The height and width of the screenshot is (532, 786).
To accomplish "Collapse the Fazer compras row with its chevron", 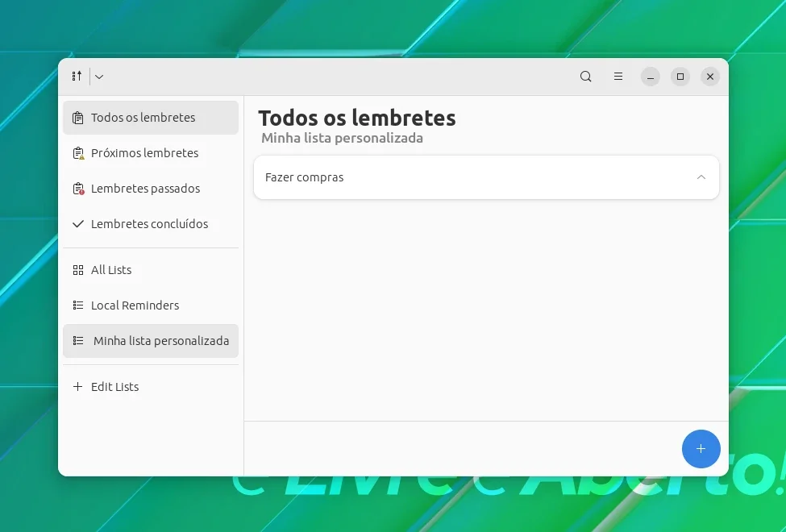I will (701, 177).
